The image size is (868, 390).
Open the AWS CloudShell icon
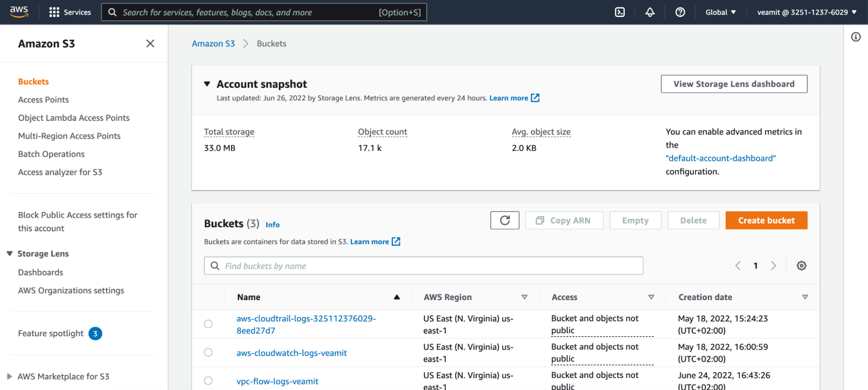point(620,12)
